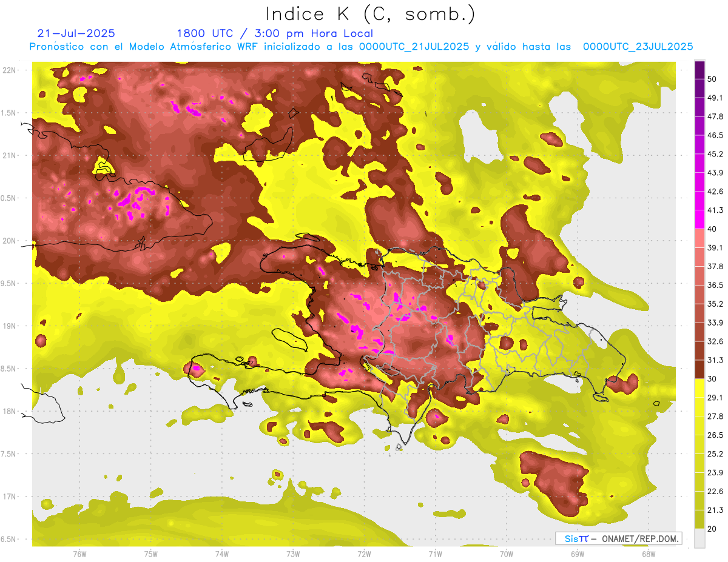The image size is (728, 562).
Task: Click the 46.5 value on the color scale
Action: [x=716, y=135]
